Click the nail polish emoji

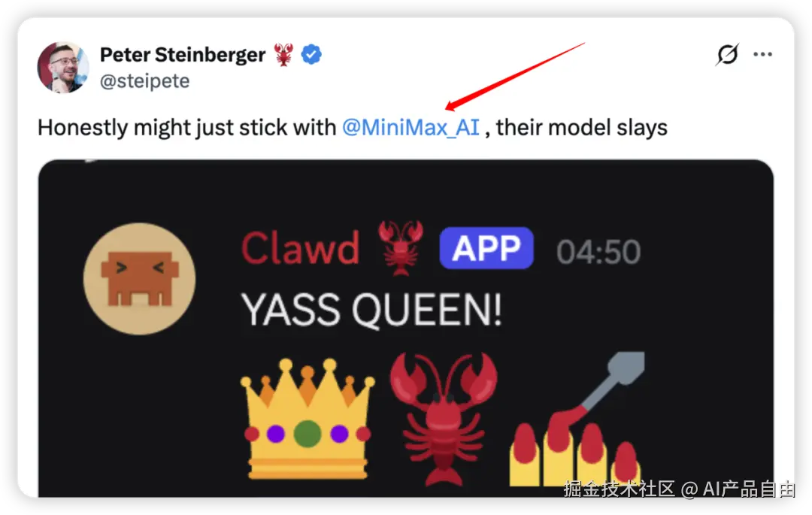577,419
